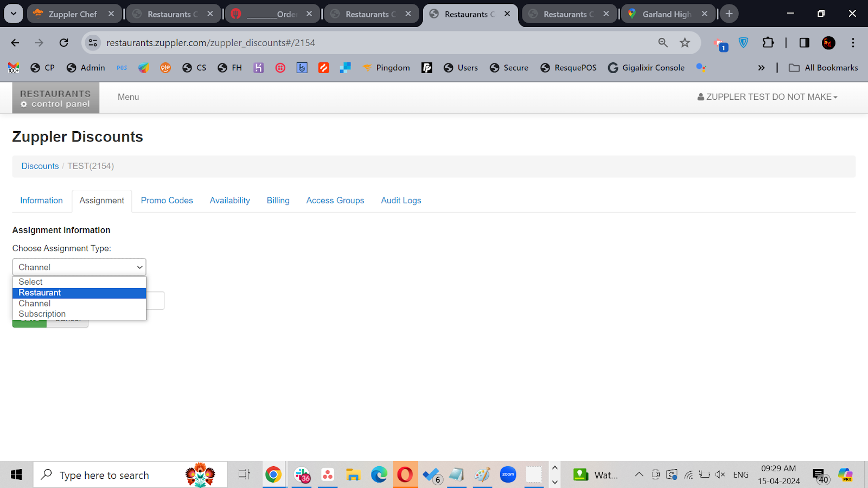Switch to the Garland High browser tab
The height and width of the screenshot is (488, 868).
tap(668, 14)
